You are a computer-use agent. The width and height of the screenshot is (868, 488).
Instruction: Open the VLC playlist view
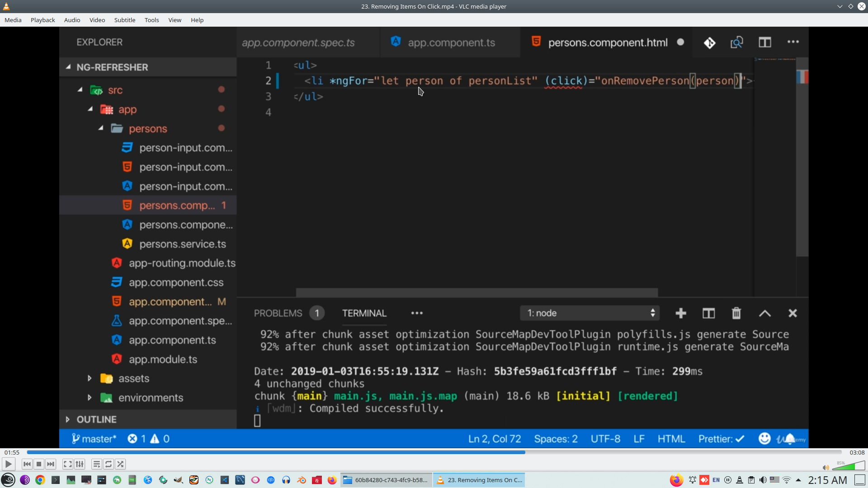96,464
